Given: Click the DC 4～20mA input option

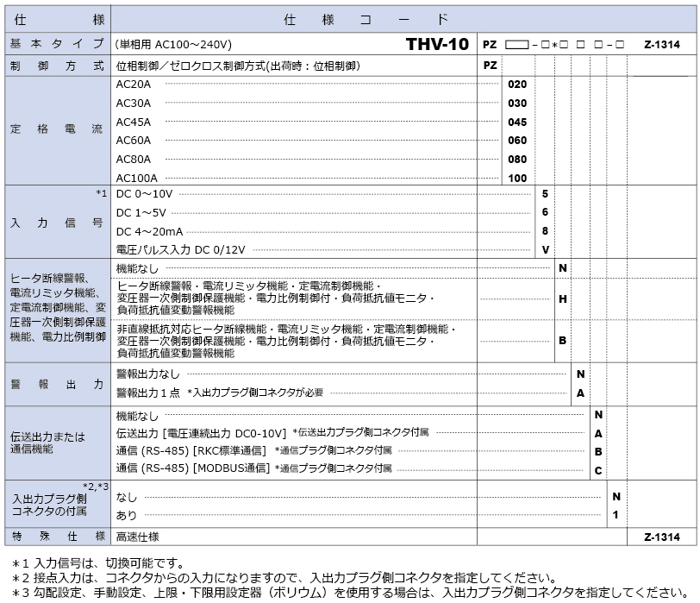Looking at the screenshot, I should coord(149,230).
